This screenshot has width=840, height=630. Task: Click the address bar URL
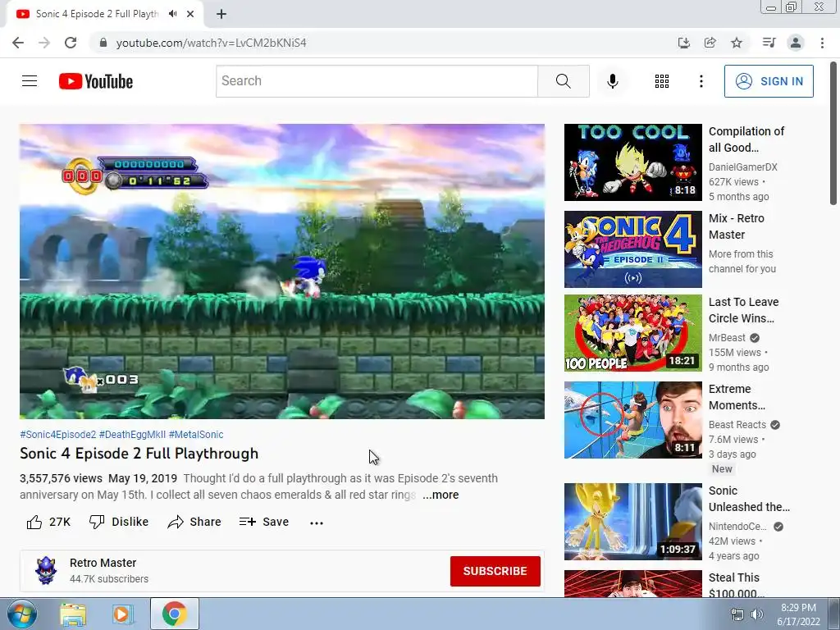click(x=211, y=43)
